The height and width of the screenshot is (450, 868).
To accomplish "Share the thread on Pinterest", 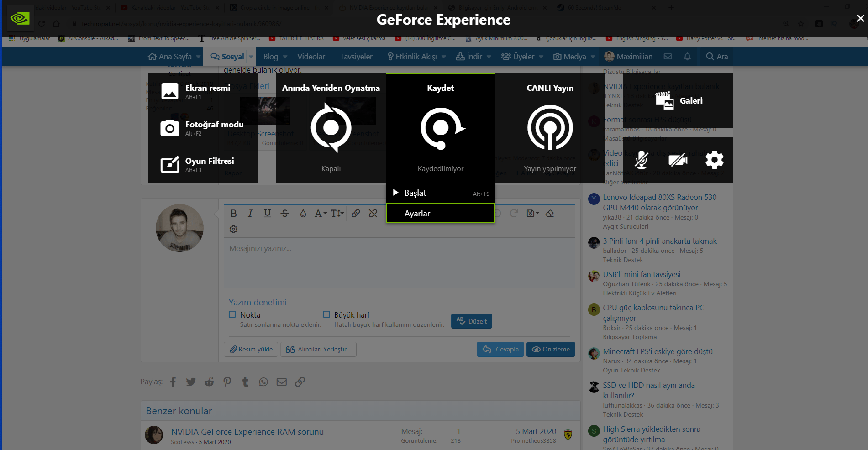I will click(x=227, y=382).
